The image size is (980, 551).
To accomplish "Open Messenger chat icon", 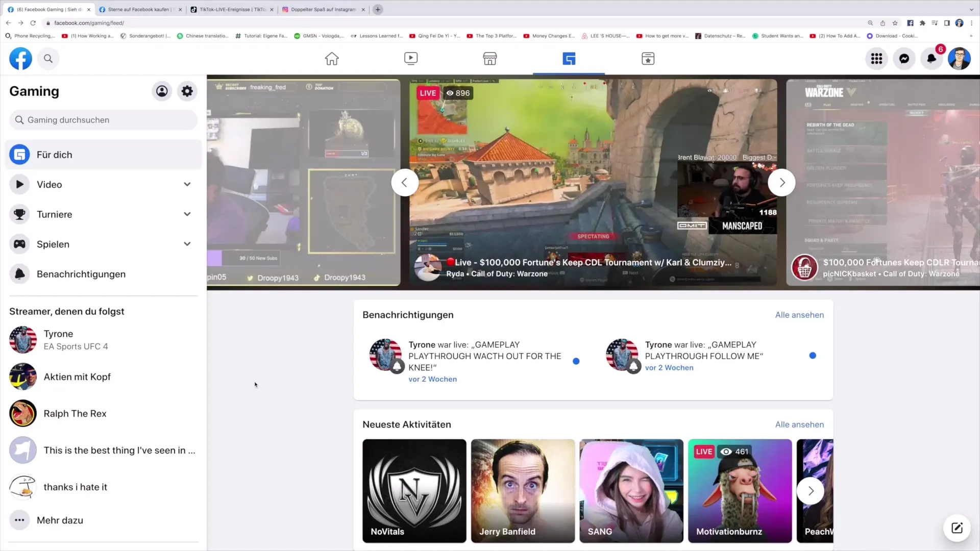I will tap(904, 59).
